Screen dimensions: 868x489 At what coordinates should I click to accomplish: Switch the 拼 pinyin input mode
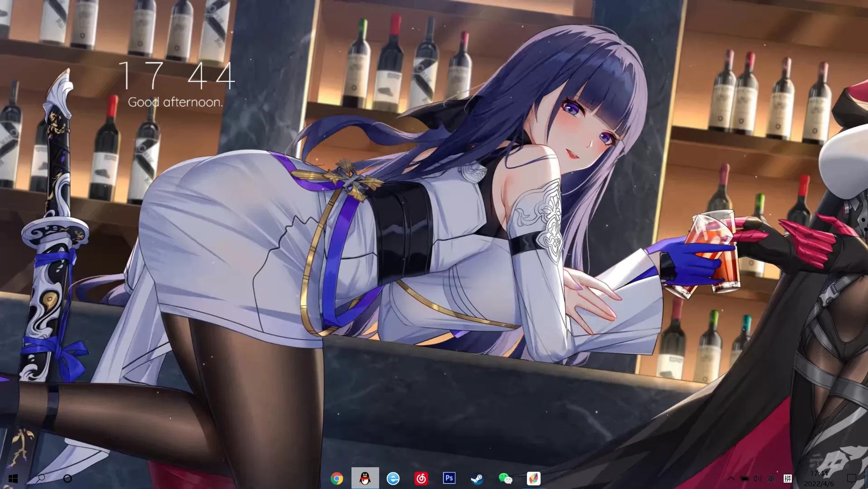click(788, 479)
